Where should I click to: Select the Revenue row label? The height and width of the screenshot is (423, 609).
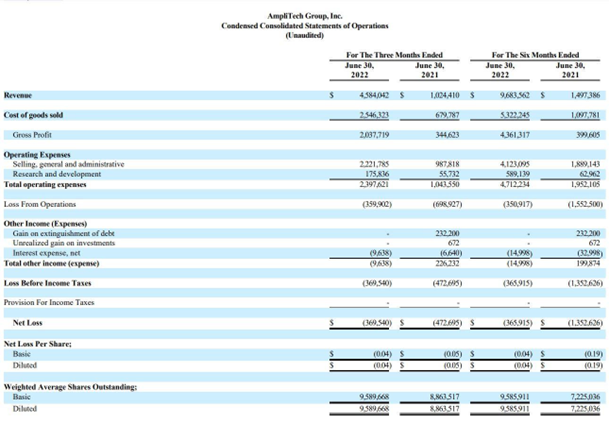point(19,95)
